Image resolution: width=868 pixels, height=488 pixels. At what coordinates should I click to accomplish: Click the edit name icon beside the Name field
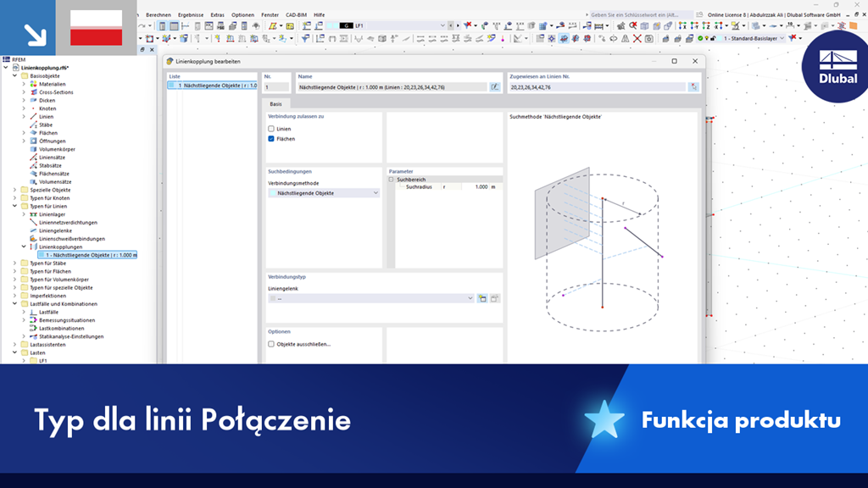495,87
